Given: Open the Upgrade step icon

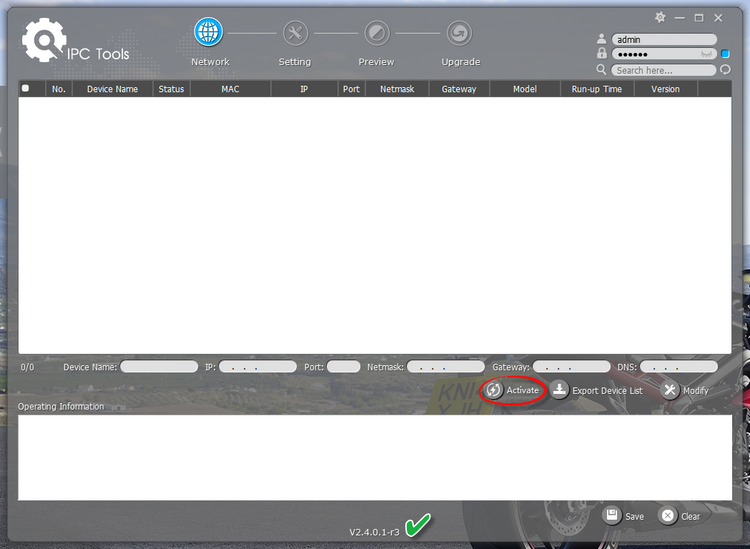Looking at the screenshot, I should [460, 33].
